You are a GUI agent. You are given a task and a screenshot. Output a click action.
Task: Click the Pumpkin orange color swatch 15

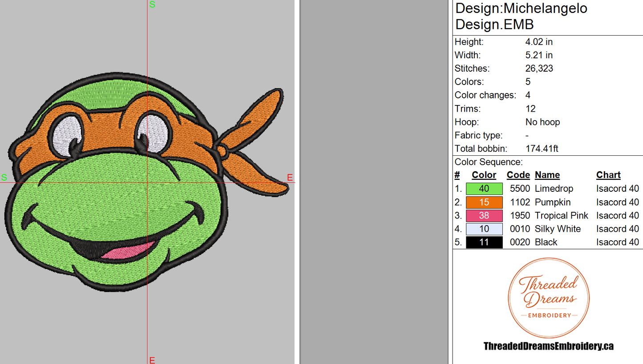pos(484,202)
